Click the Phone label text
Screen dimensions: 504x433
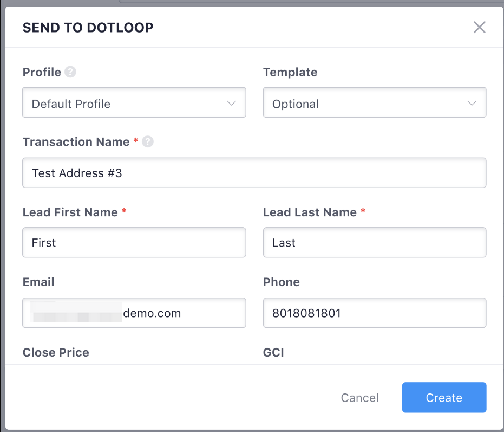pos(282,282)
